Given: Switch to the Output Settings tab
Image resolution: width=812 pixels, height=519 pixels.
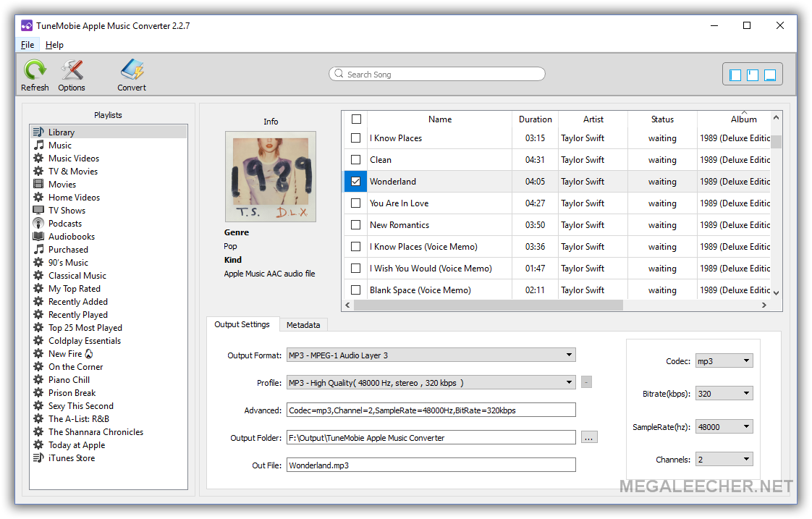Looking at the screenshot, I should [x=242, y=324].
